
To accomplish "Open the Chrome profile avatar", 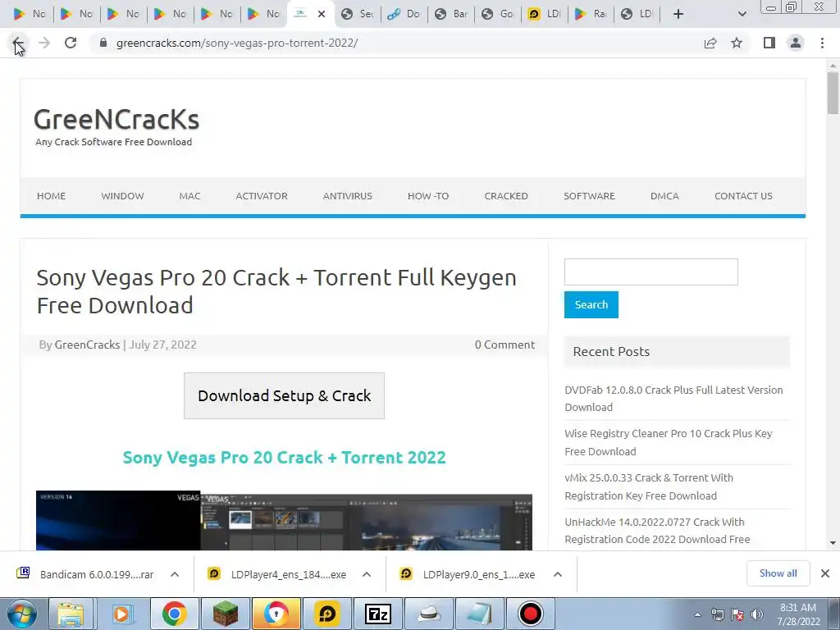I will coord(796,43).
